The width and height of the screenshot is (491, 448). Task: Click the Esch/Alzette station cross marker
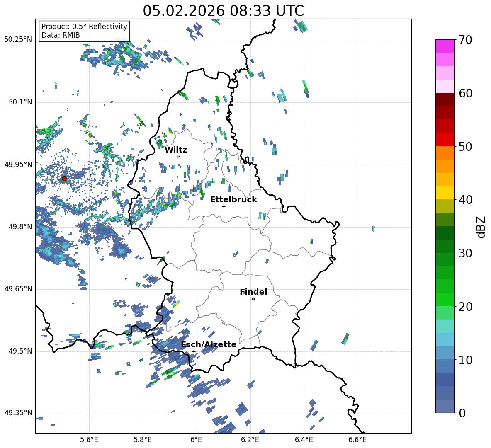pos(194,351)
